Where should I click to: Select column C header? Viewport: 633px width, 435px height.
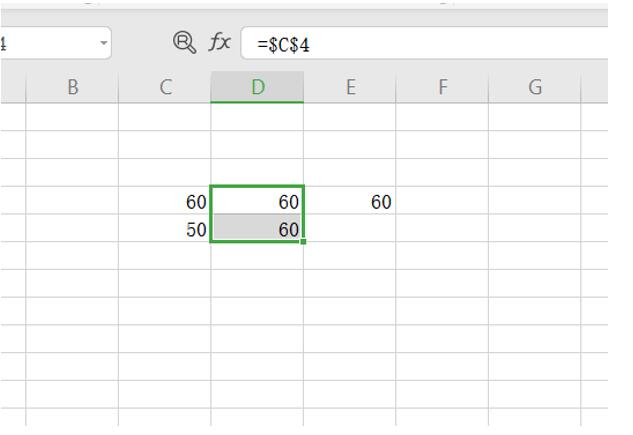(165, 88)
